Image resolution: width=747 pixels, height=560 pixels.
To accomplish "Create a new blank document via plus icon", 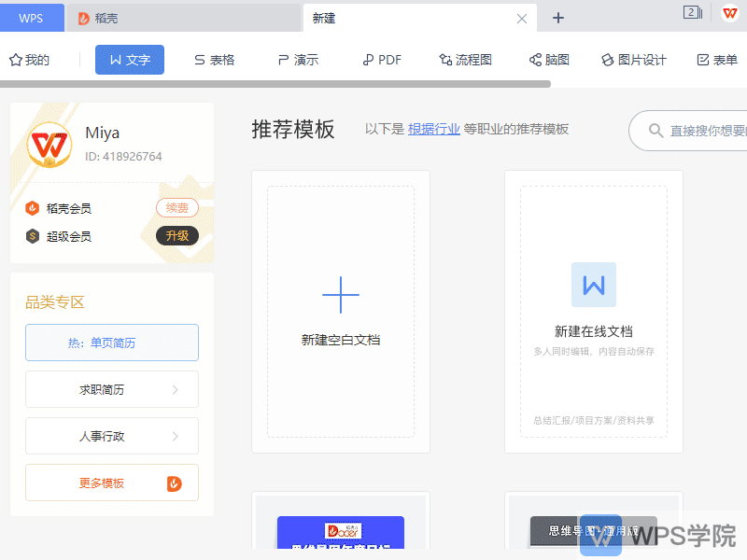I will [341, 295].
